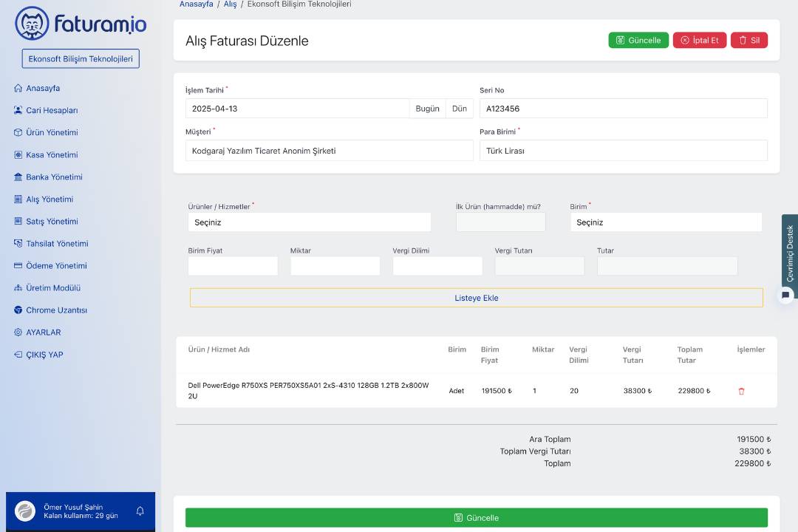Screen dimensions: 798x532
Task: Click the Ödeme Yönetimi card icon
Action: click(18, 266)
